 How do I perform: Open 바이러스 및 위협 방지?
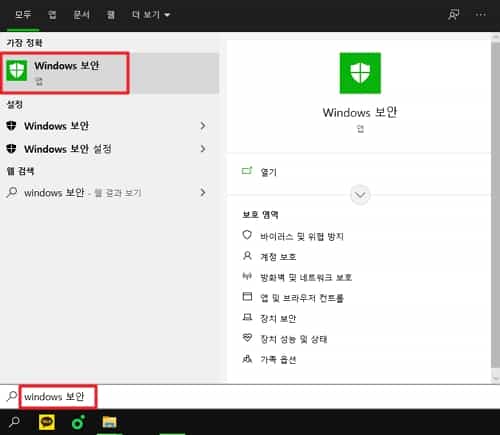point(302,236)
